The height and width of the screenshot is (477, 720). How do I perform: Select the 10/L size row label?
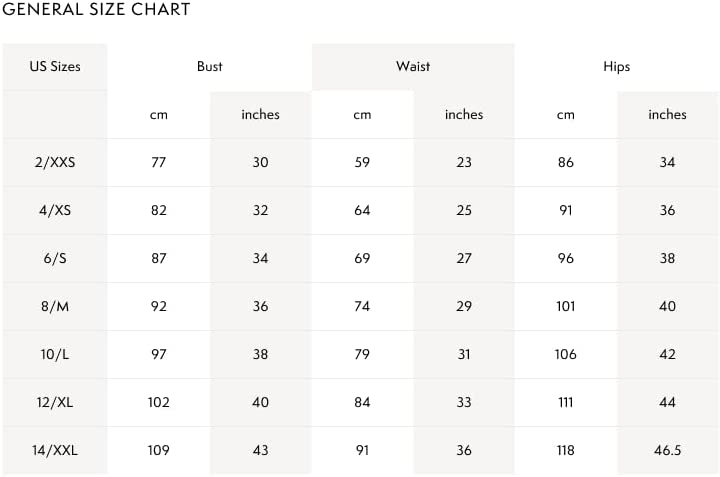pyautogui.click(x=55, y=354)
